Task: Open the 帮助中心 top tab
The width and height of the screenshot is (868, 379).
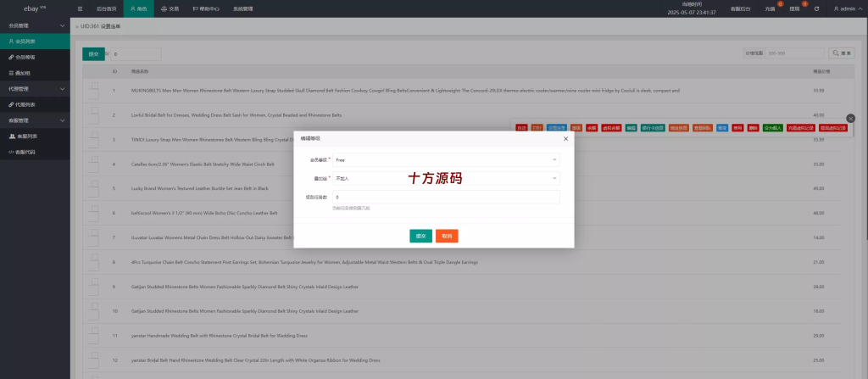Action: point(206,8)
